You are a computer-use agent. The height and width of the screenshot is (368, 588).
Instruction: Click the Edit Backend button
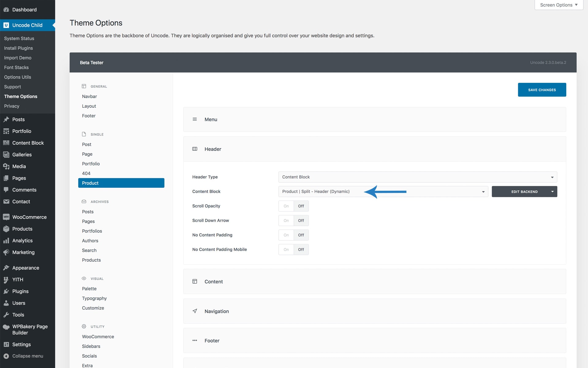point(524,192)
